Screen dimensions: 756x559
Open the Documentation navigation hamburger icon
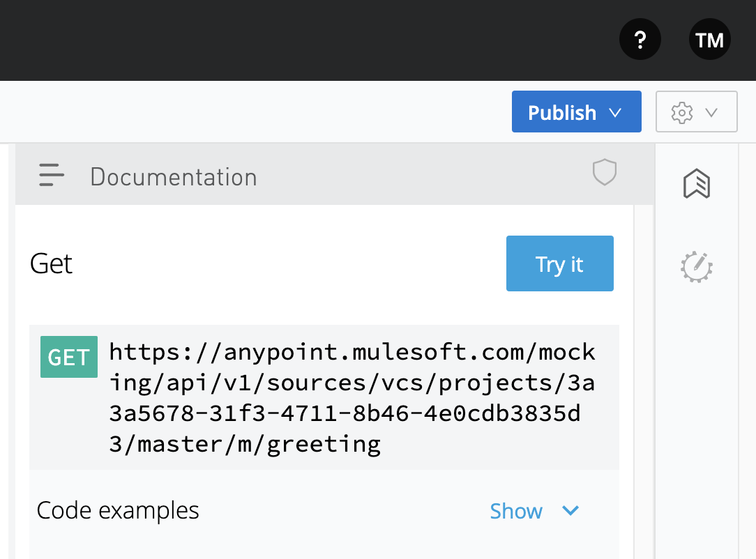tap(52, 175)
